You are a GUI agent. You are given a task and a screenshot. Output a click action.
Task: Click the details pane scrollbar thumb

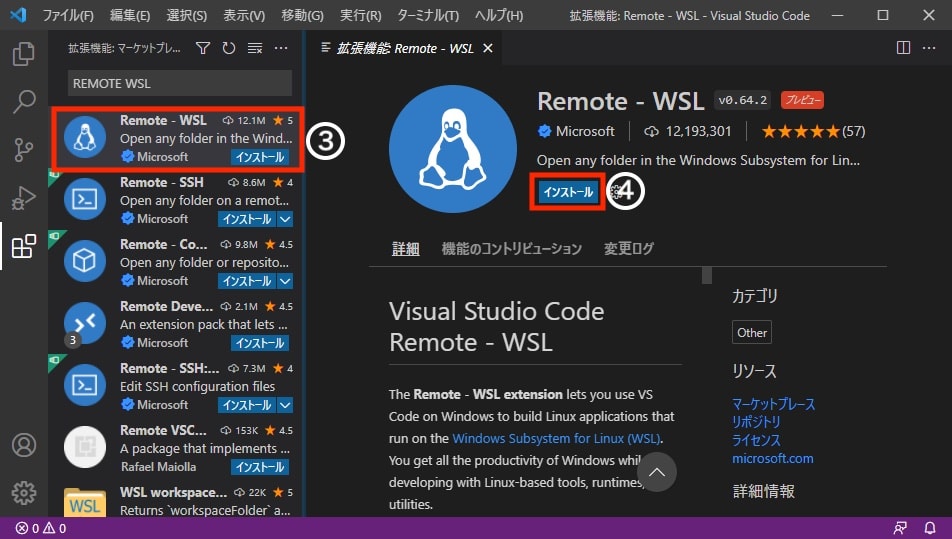point(707,275)
